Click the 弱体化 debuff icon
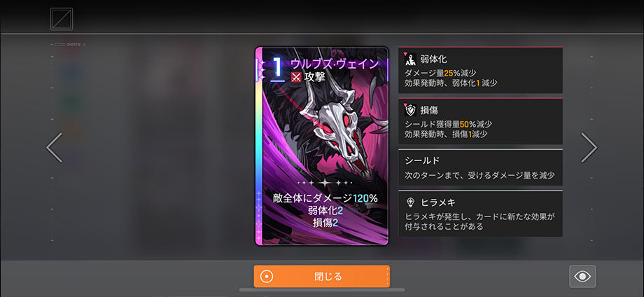Image resolution: width=644 pixels, height=297 pixels. [x=410, y=60]
